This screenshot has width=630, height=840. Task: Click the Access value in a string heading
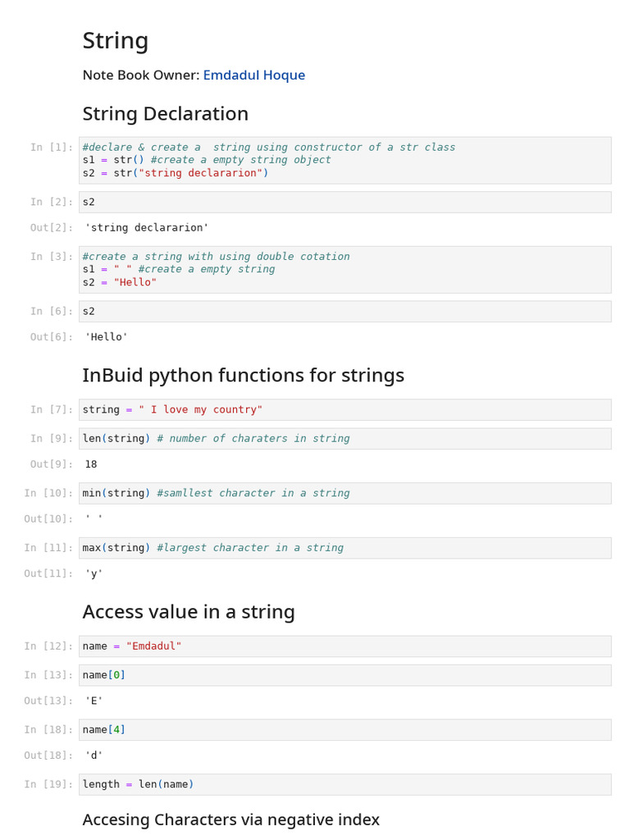click(189, 612)
